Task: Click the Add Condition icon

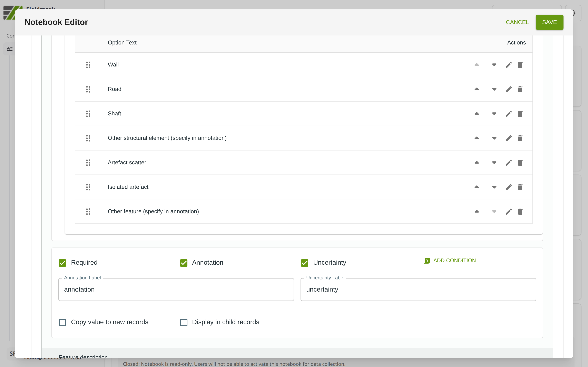Action: coord(427,261)
